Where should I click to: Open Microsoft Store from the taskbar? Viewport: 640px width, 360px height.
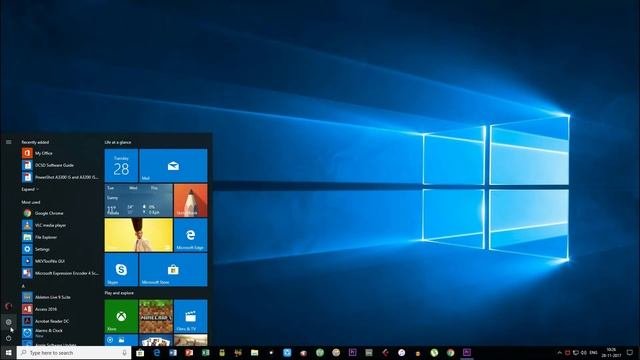140,353
